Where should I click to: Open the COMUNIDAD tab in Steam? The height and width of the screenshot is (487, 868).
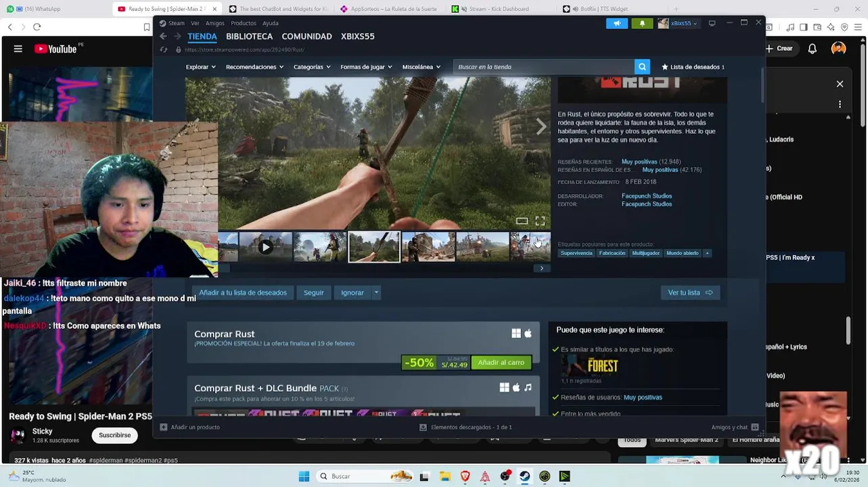point(306,37)
